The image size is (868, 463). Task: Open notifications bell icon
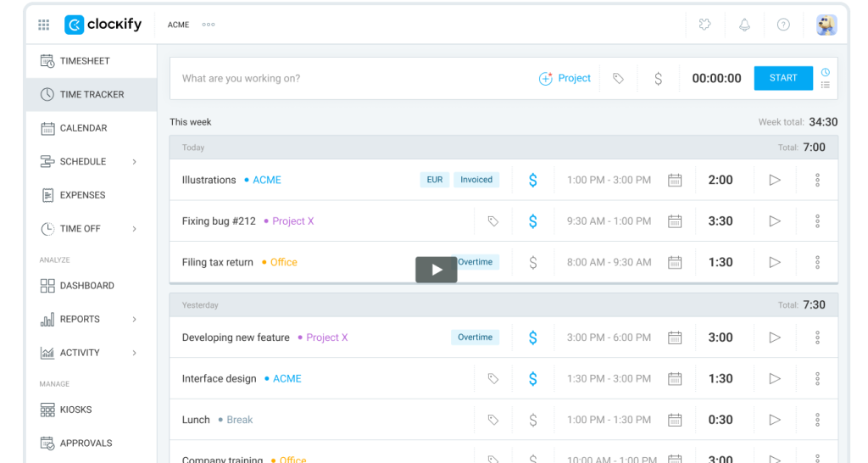pos(744,25)
